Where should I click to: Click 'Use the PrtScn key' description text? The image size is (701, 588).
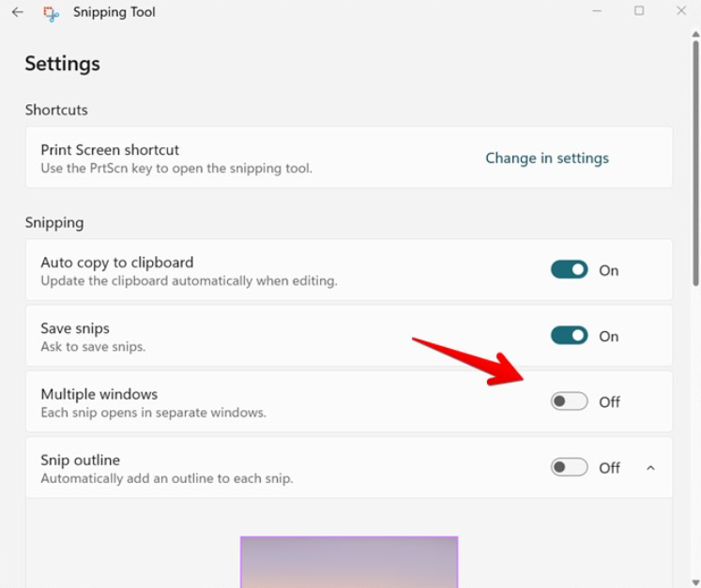[176, 169]
